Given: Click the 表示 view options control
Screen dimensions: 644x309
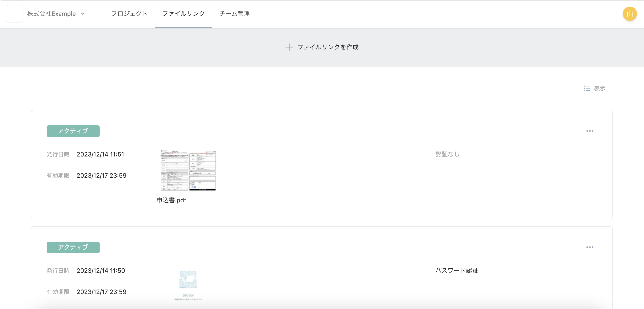Looking at the screenshot, I should point(600,89).
